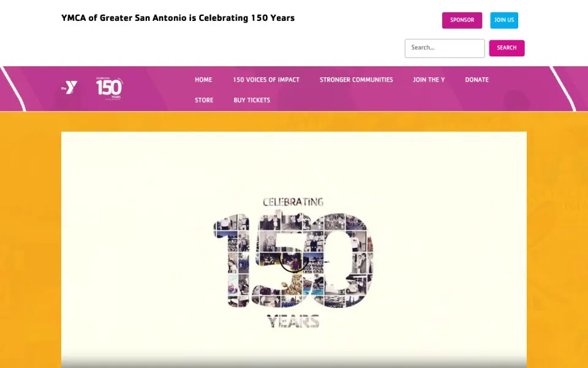Open the Donate menu item

[x=477, y=80]
